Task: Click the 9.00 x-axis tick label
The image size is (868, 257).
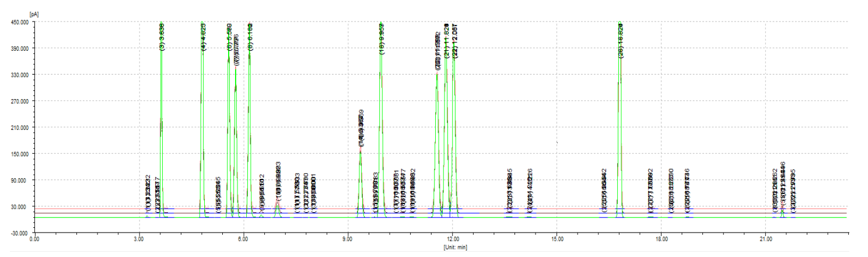Action: click(x=348, y=240)
